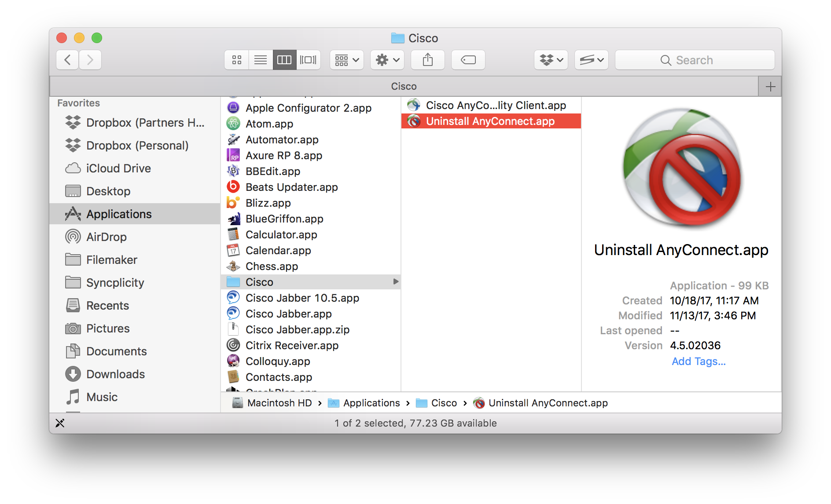
Task: Click in the Search field
Action: point(695,60)
